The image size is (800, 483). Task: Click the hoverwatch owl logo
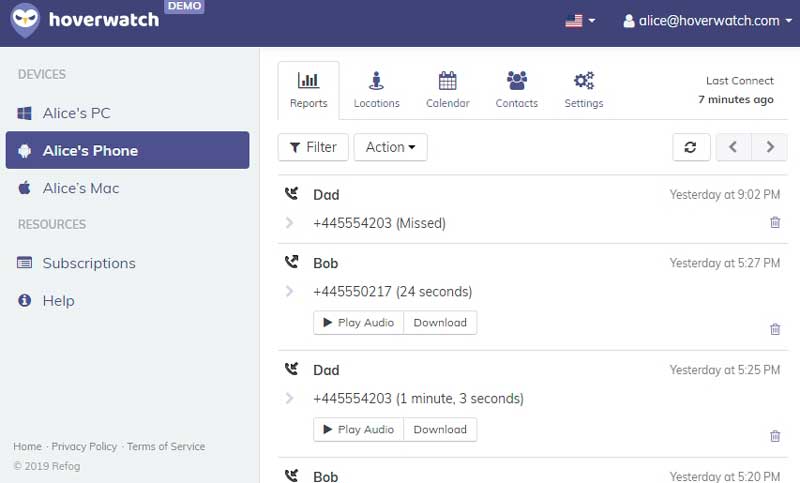(25, 20)
